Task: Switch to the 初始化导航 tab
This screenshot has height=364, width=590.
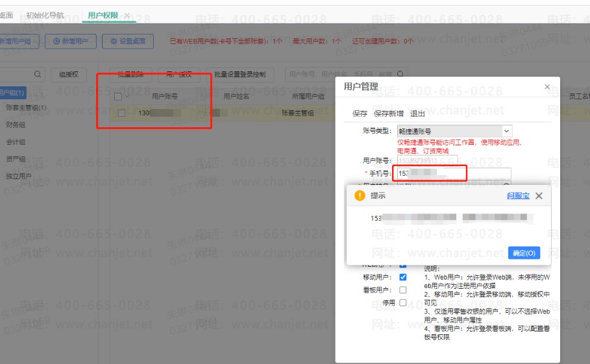Action: click(x=45, y=15)
